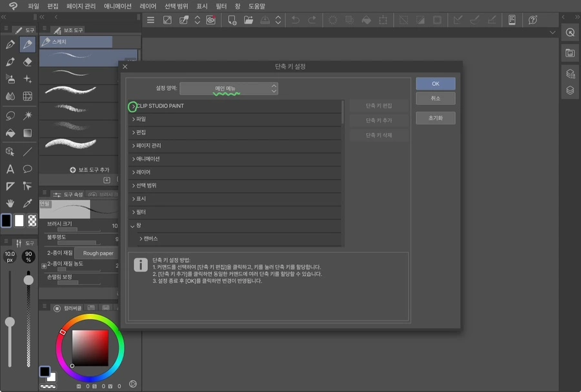Select the 스케치 sub tool group
Screen dimensions: 581x392
click(76, 42)
